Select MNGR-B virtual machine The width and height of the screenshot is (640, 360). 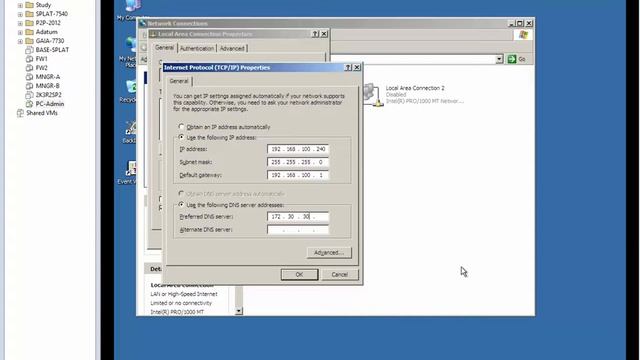(48, 86)
